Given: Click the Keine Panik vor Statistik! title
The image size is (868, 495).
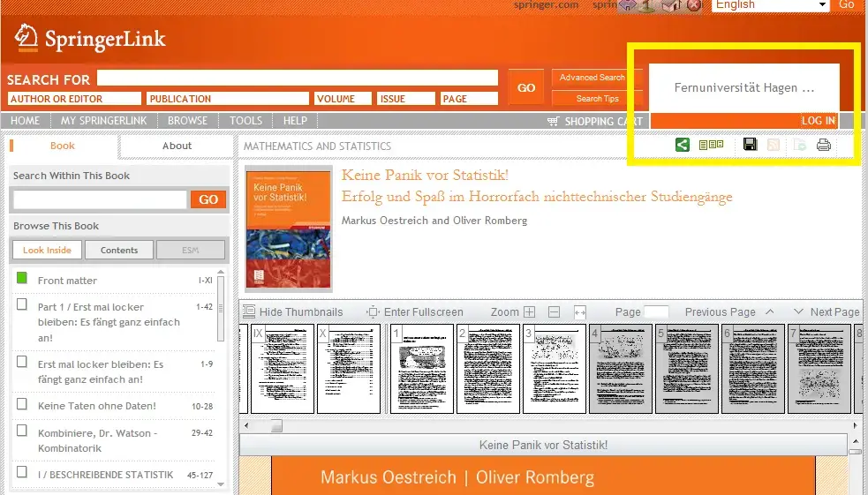Looking at the screenshot, I should click(x=425, y=175).
